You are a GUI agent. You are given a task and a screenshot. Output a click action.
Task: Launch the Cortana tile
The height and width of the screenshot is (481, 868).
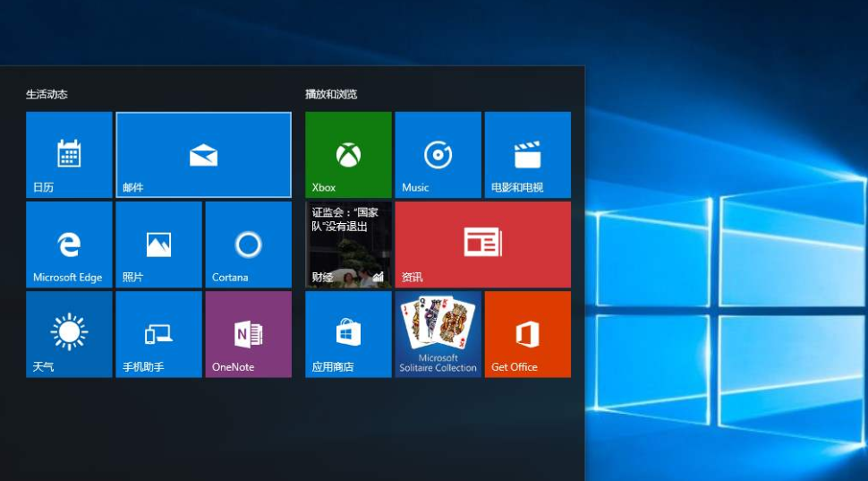[x=248, y=244]
